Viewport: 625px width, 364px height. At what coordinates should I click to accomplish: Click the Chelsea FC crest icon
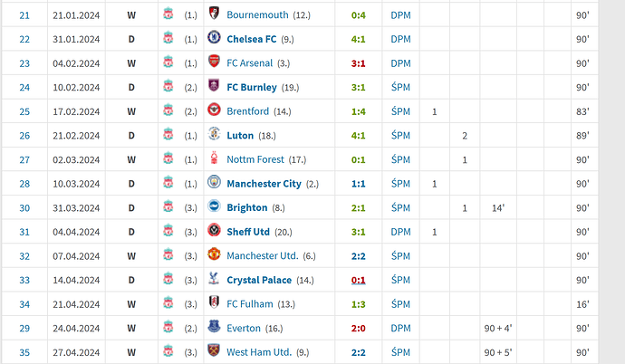coord(214,37)
